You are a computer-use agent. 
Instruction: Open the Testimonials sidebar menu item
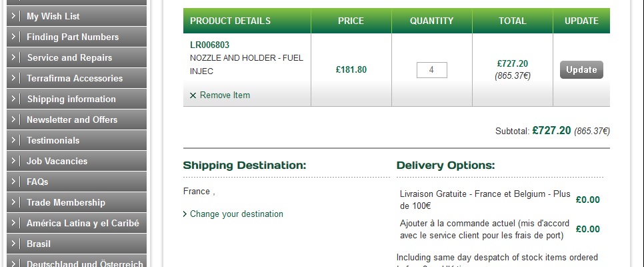[x=53, y=140]
